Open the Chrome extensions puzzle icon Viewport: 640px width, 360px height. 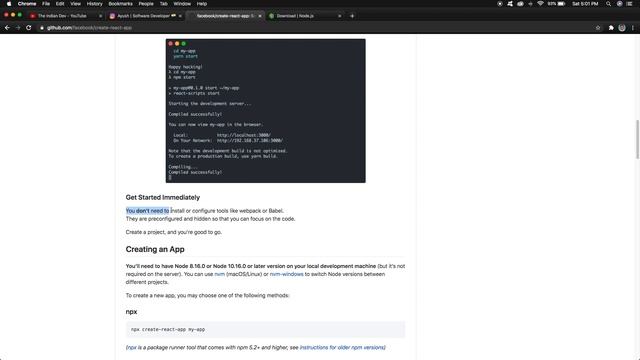(611, 28)
